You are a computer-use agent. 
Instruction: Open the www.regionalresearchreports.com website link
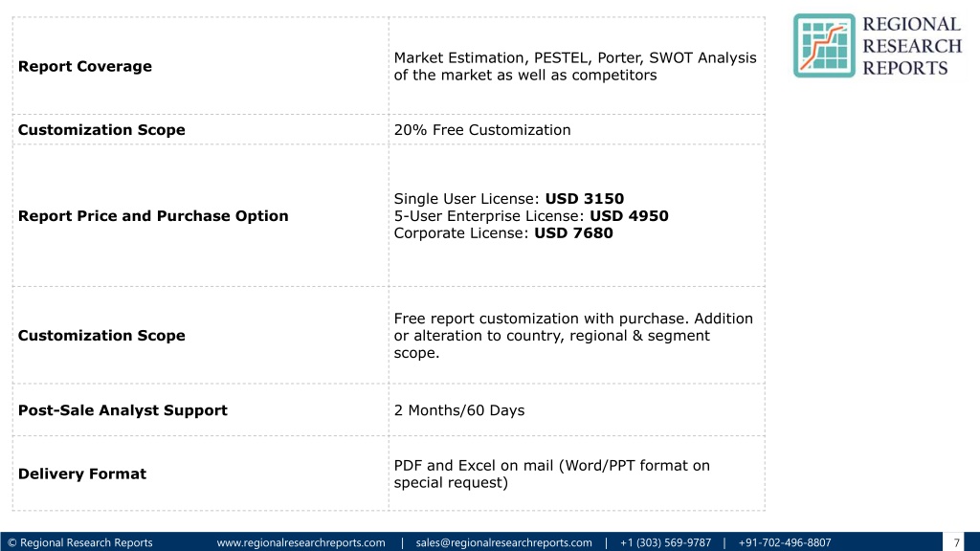click(x=301, y=543)
